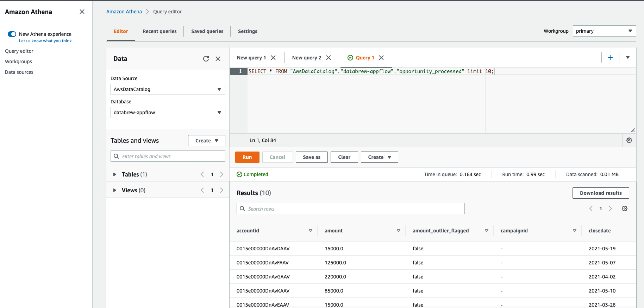644x308 pixels.
Task: Select the Query 1 tab
Action: pyautogui.click(x=365, y=58)
